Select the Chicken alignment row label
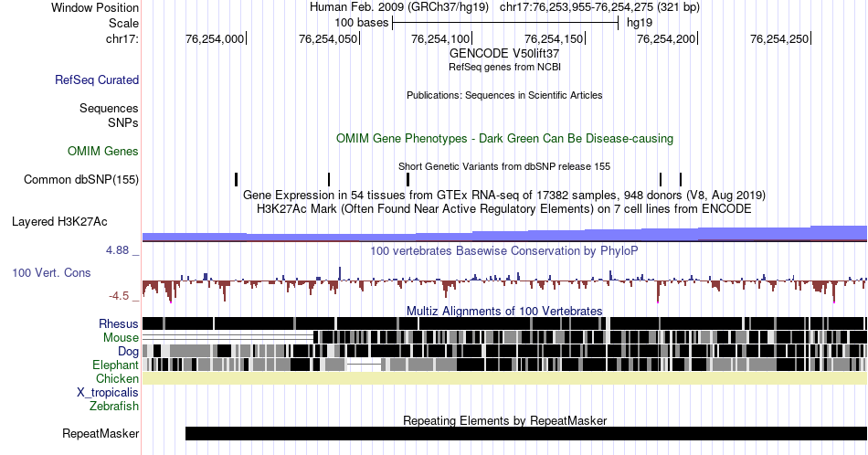Viewport: 868px width, 455px height. coord(117,379)
